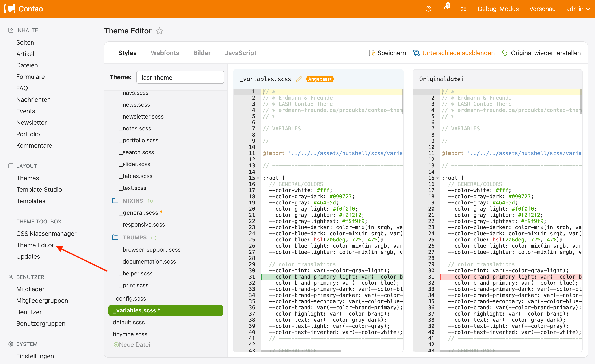Click the Neue Datei plus icon
Image resolution: width=595 pixels, height=364 pixels.
click(116, 345)
